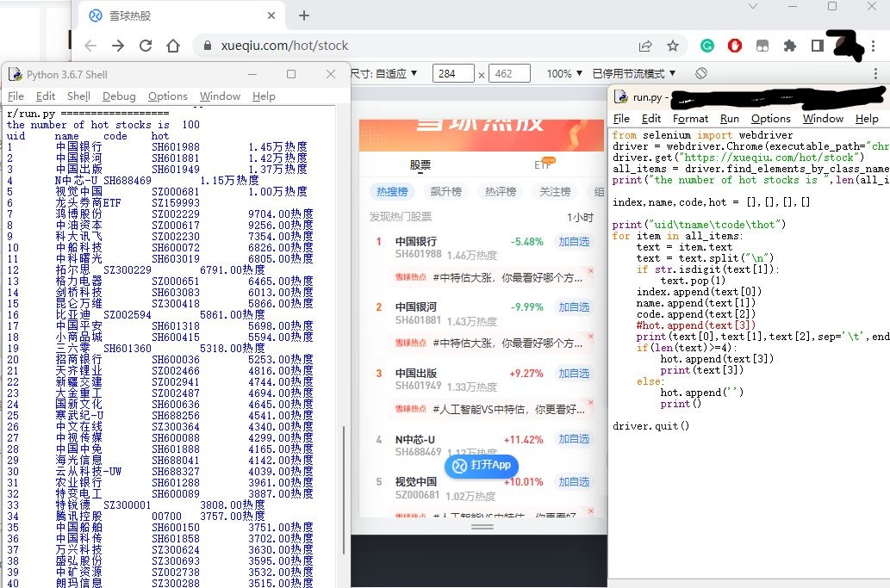Click the 284 width input field
Image resolution: width=890 pixels, height=588 pixels.
point(452,73)
